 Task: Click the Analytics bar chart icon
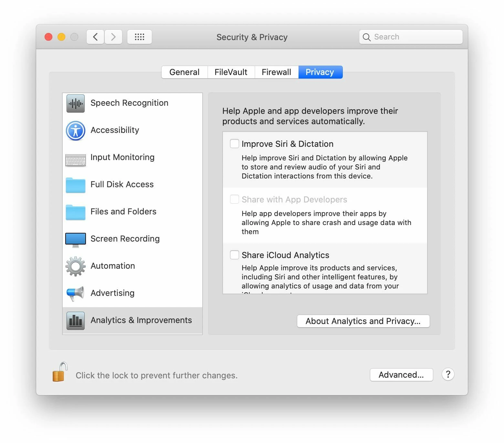pyautogui.click(x=76, y=321)
